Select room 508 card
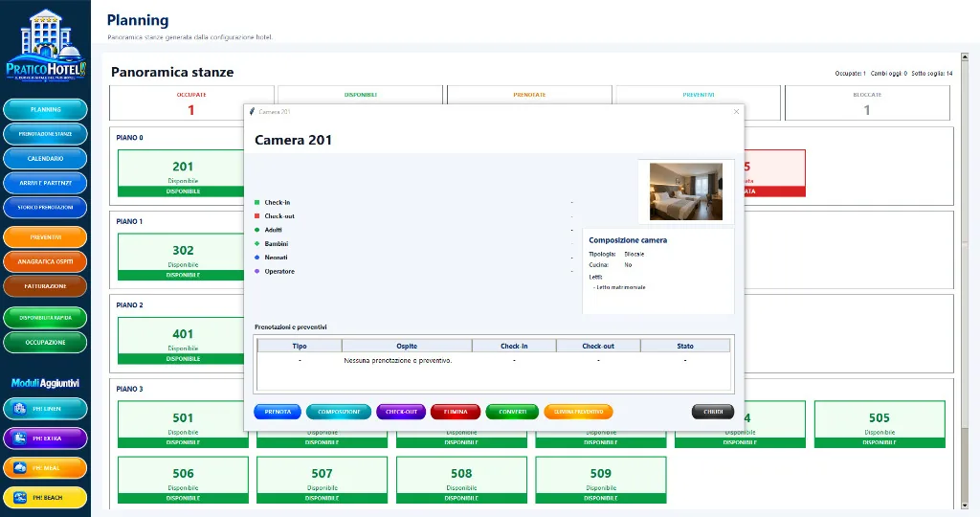The image size is (980, 517). pos(461,480)
